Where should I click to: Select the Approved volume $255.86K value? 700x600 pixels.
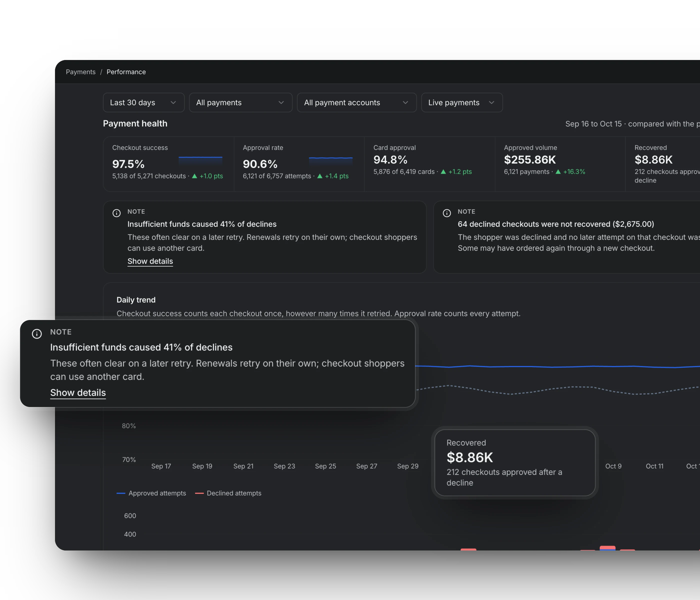(530, 159)
